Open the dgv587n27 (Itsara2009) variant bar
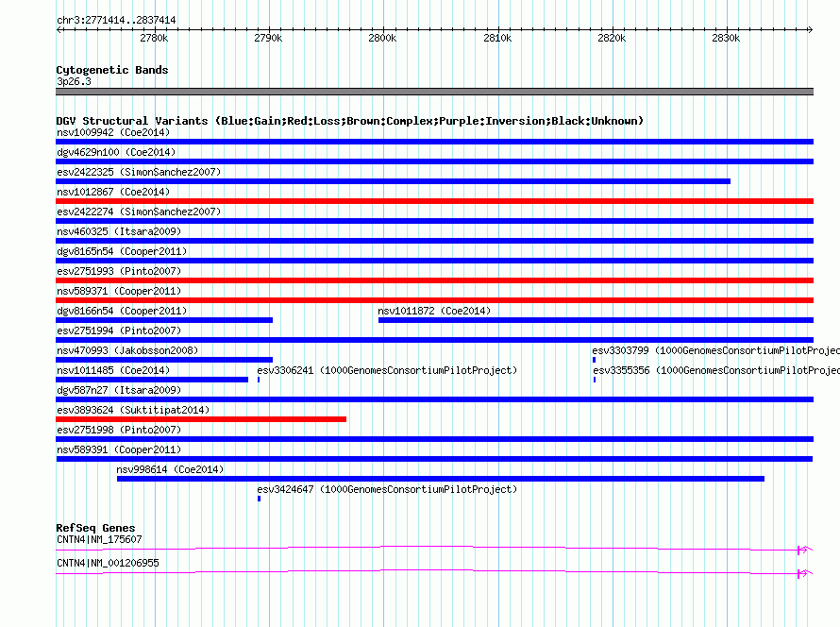 click(434, 399)
